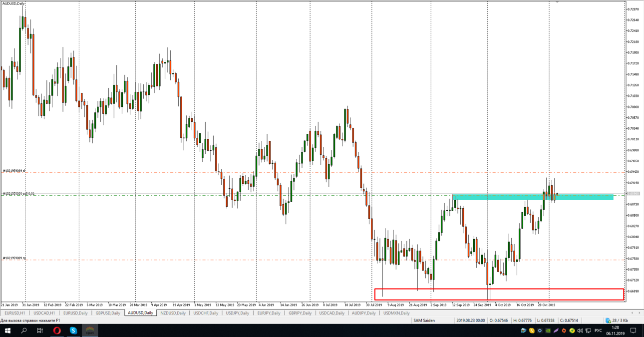The width and height of the screenshot is (644, 337).
Task: Click the 2019.08.23 00:00 status bar date
Action: tap(472, 321)
